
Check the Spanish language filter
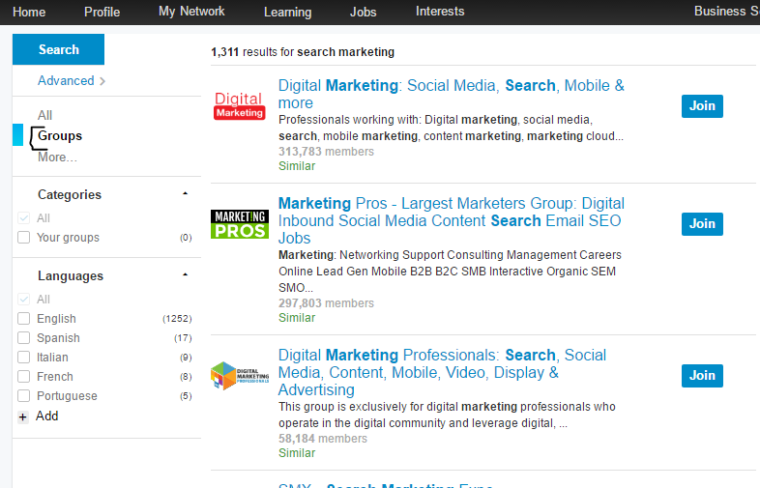pyautogui.click(x=24, y=338)
